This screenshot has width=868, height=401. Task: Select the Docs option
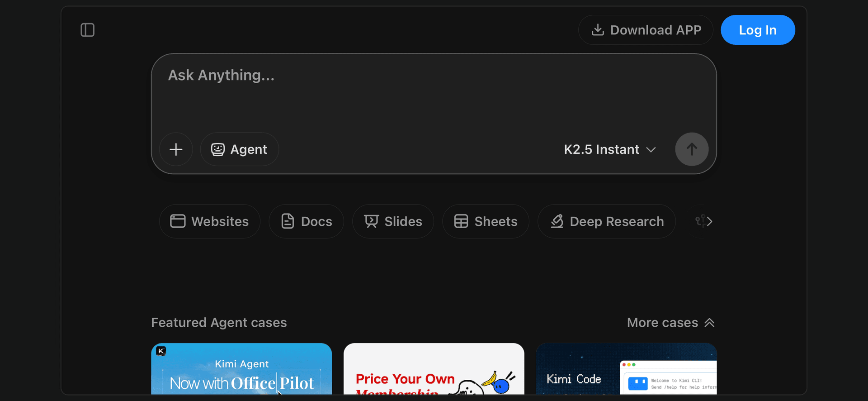(307, 221)
